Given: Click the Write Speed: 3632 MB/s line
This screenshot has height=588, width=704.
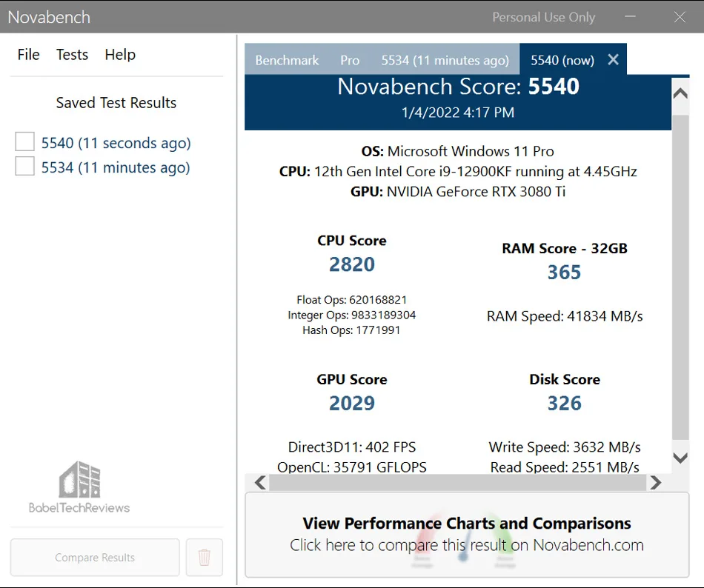Looking at the screenshot, I should click(565, 447).
